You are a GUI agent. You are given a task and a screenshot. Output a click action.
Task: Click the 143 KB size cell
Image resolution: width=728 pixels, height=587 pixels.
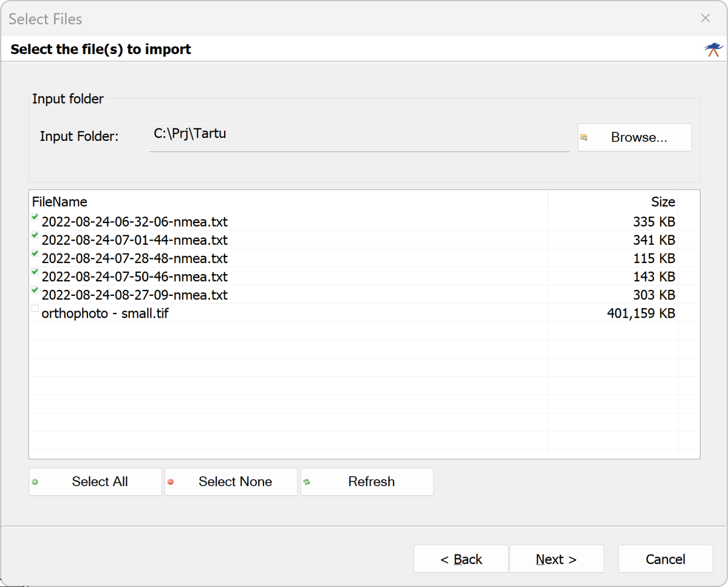654,276
